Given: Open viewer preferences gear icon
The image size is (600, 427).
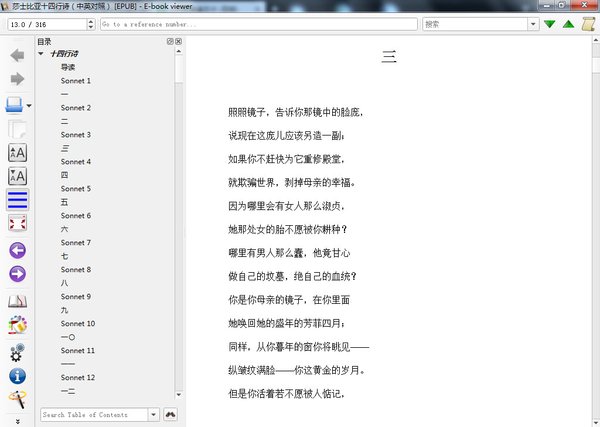Looking at the screenshot, I should click(x=17, y=352).
